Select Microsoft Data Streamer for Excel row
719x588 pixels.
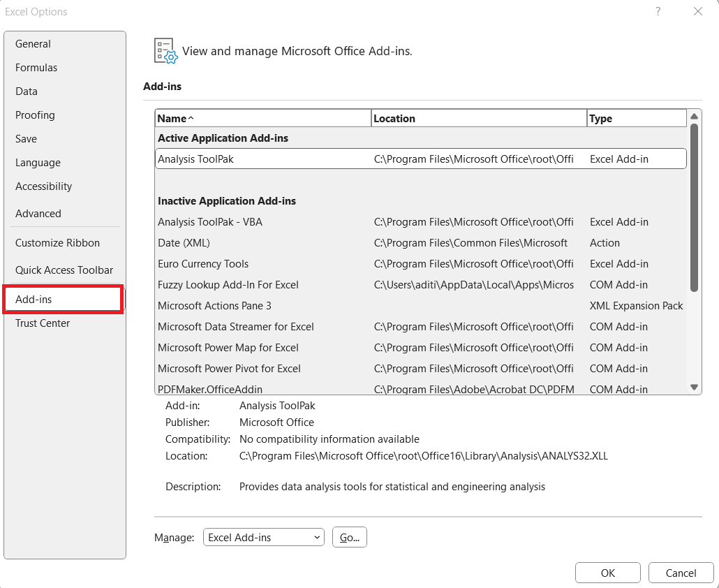(420, 327)
